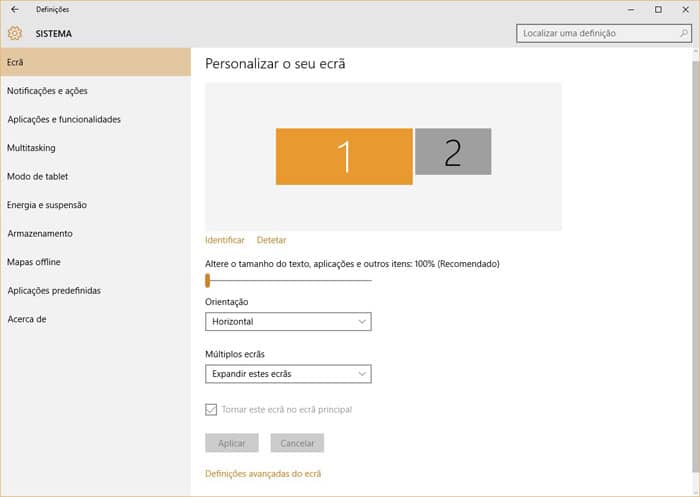Click the Sistema gear icon

[15, 33]
